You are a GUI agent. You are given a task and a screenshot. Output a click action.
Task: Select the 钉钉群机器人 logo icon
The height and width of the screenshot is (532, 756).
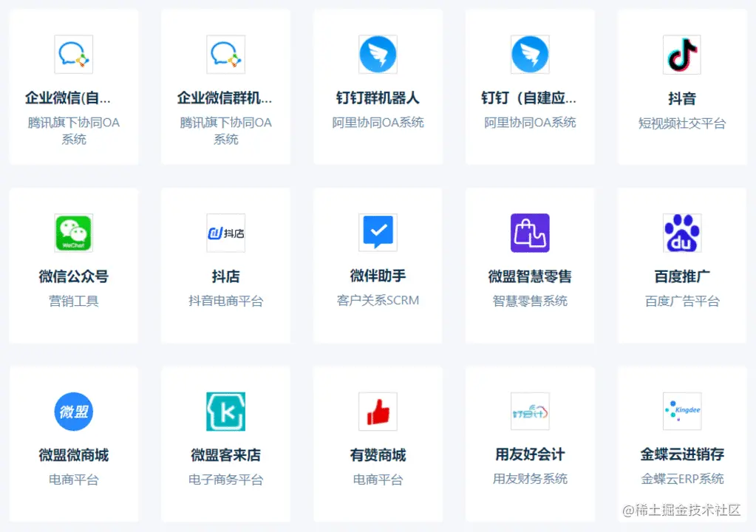coord(378,55)
